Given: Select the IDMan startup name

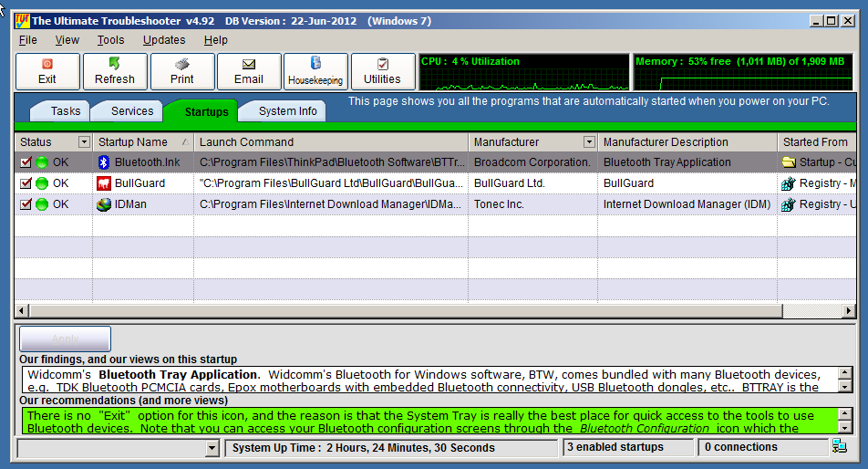Looking at the screenshot, I should (x=130, y=204).
